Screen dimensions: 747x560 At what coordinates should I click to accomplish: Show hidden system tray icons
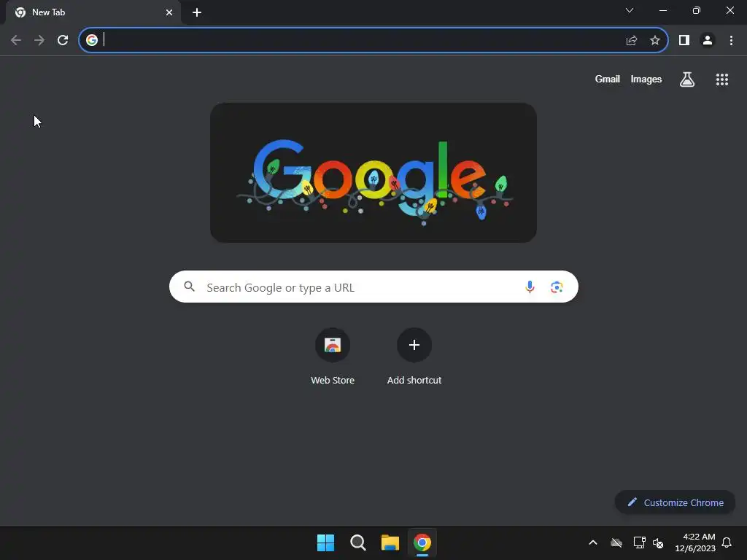593,542
